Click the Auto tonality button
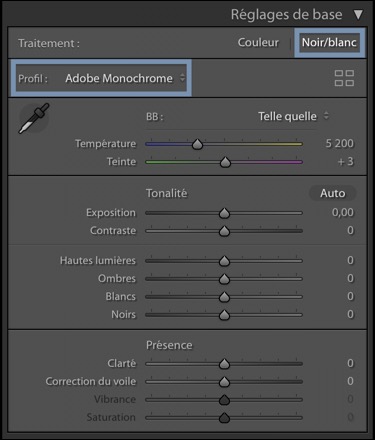Viewport: 375px width, 440px height. pyautogui.click(x=332, y=193)
